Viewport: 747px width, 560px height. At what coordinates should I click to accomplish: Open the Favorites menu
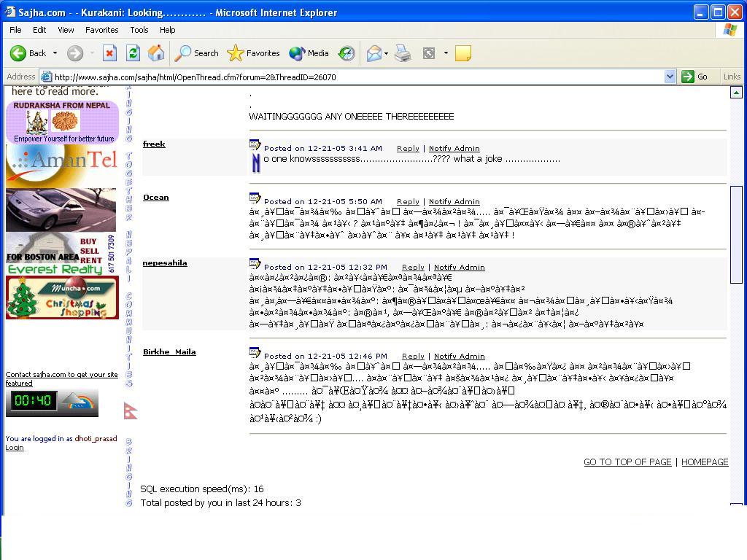pos(101,30)
